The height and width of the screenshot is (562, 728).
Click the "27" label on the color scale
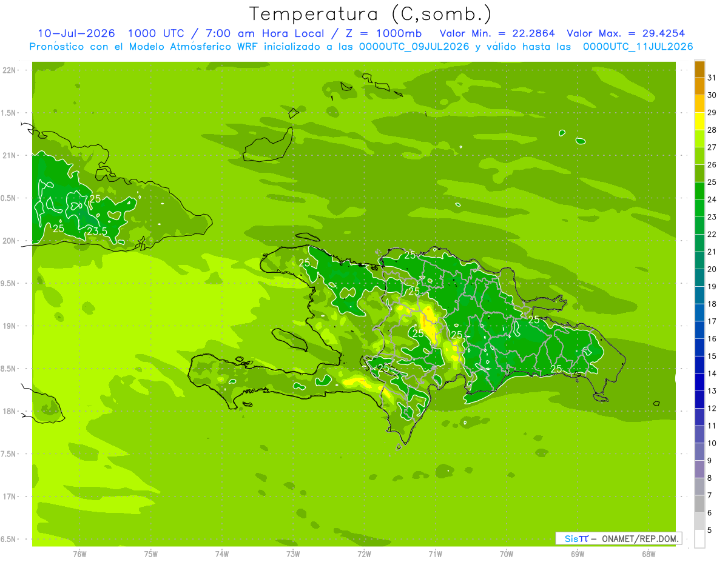(712, 147)
